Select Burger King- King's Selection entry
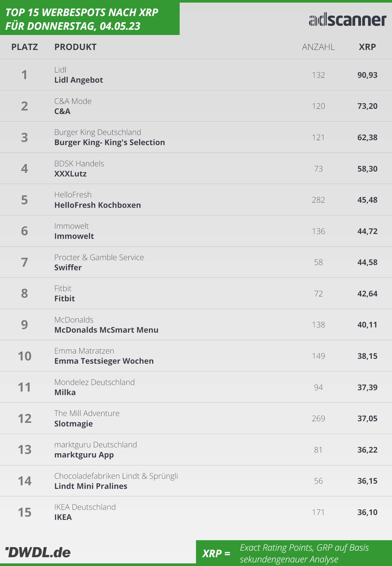Viewport: 392px width, 566px height. pyautogui.click(x=109, y=142)
